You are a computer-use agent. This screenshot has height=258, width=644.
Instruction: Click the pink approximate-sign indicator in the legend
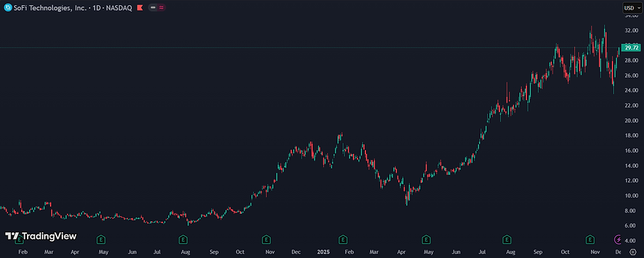coord(162,7)
